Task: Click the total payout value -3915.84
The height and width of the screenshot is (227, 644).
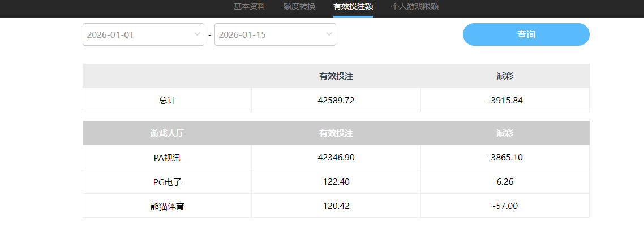Action: (505, 101)
